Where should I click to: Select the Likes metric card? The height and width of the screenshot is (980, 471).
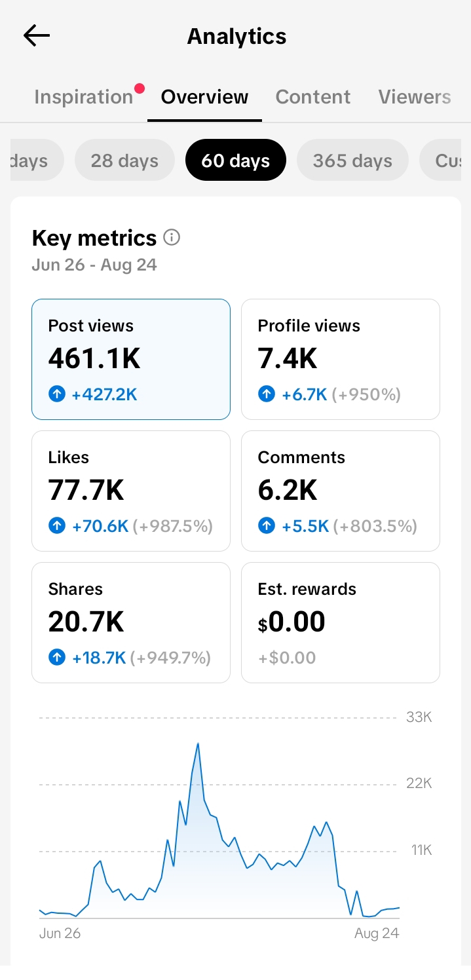click(x=131, y=491)
